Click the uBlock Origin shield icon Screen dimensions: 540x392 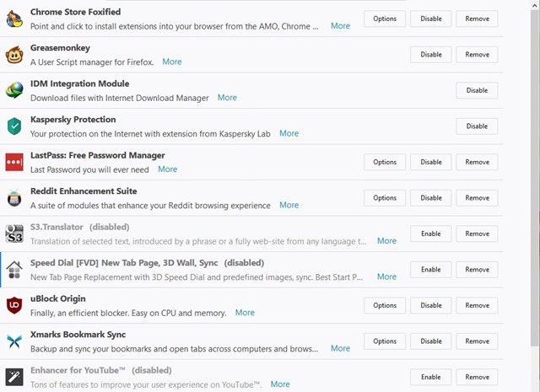[x=14, y=305]
